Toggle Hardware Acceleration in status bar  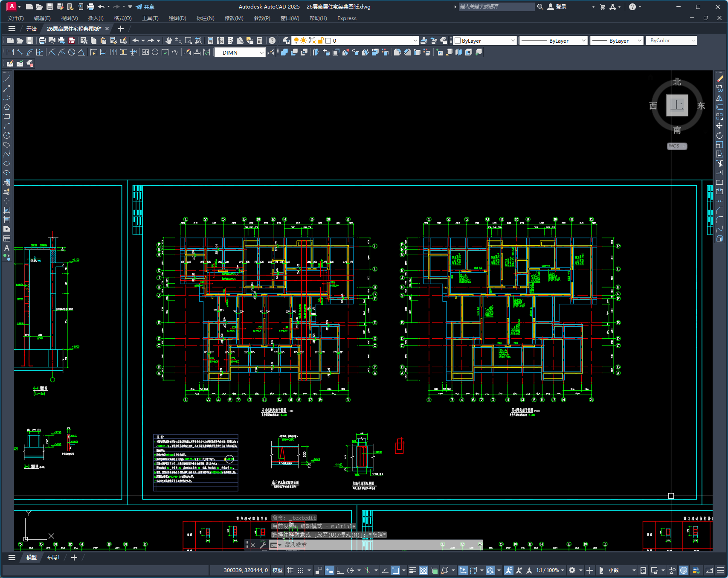coord(684,570)
